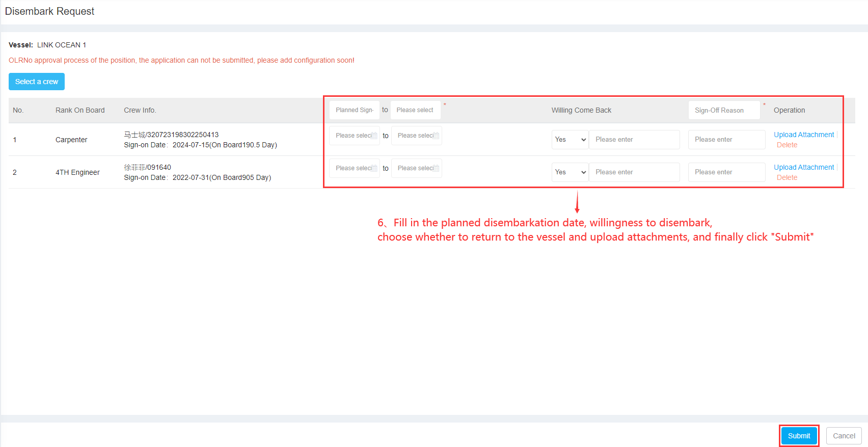The height and width of the screenshot is (447, 868).
Task: Open 4TH Engineer row end date picker
Action: tap(417, 168)
